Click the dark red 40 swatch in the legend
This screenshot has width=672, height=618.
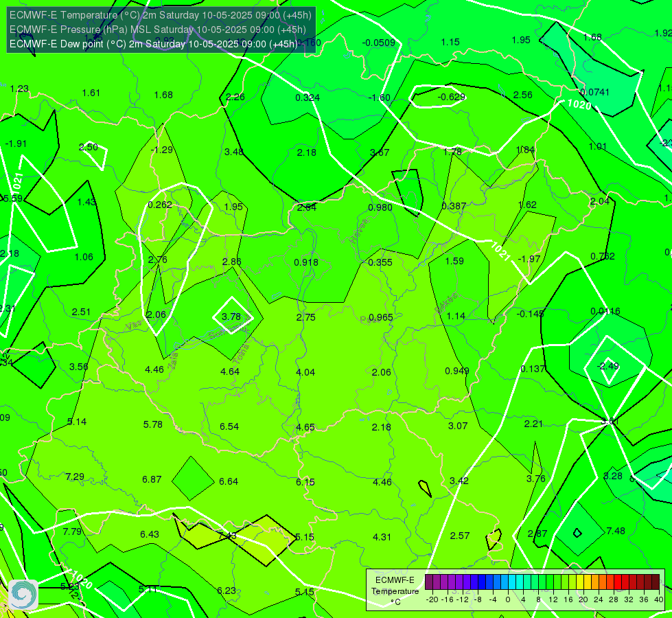coord(656,582)
